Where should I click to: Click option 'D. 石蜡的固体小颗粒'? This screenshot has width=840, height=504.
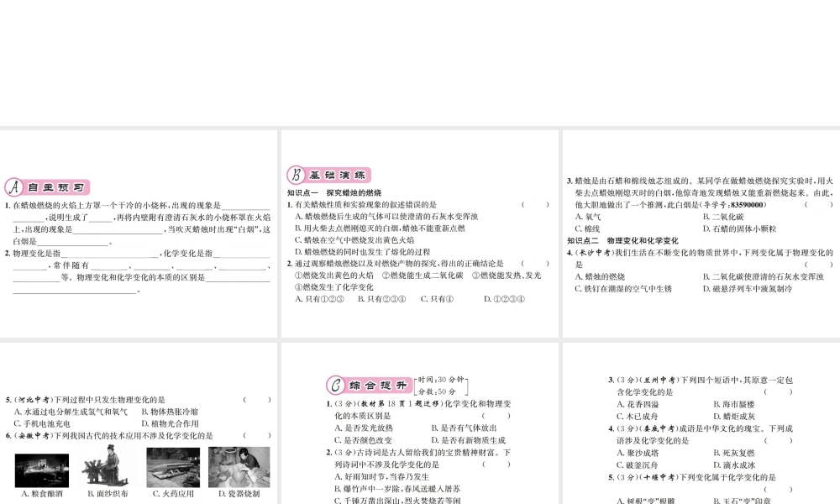739,228
